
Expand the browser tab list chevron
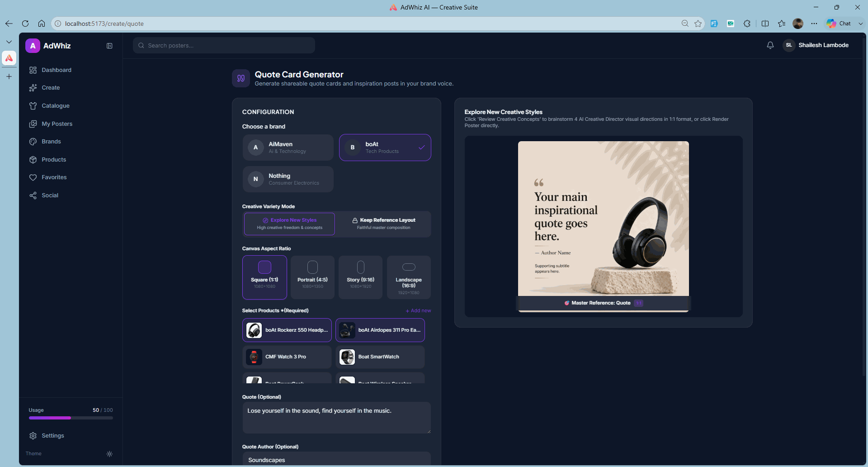coord(9,42)
